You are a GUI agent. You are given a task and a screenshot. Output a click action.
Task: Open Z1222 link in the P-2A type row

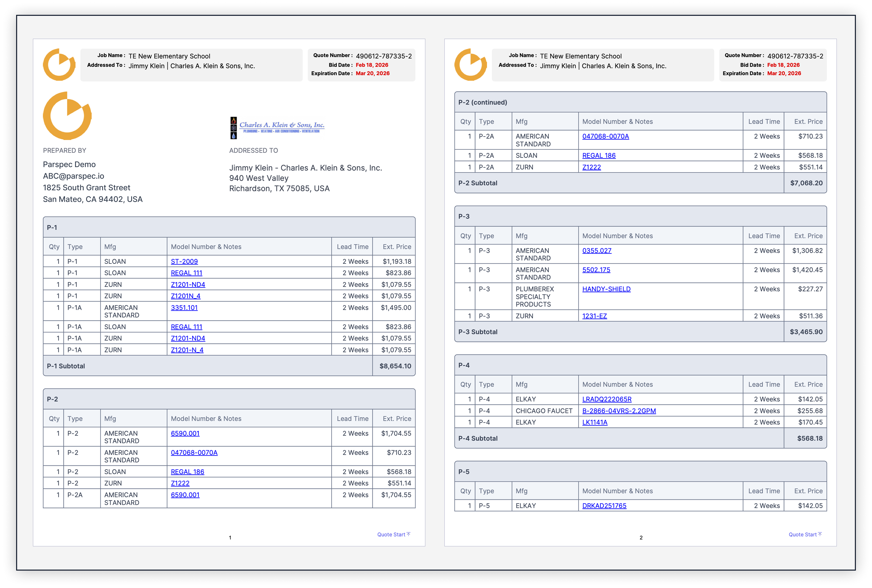[x=592, y=167]
